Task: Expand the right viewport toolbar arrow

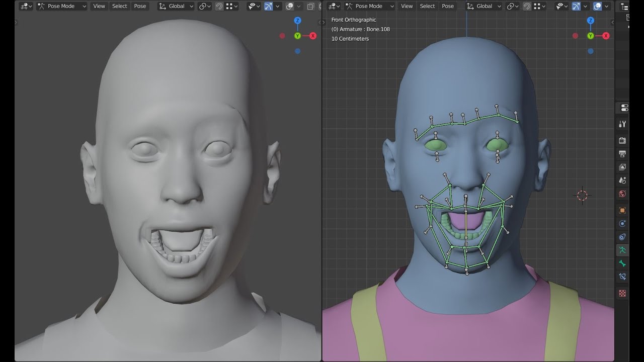Action: pyautogui.click(x=325, y=22)
